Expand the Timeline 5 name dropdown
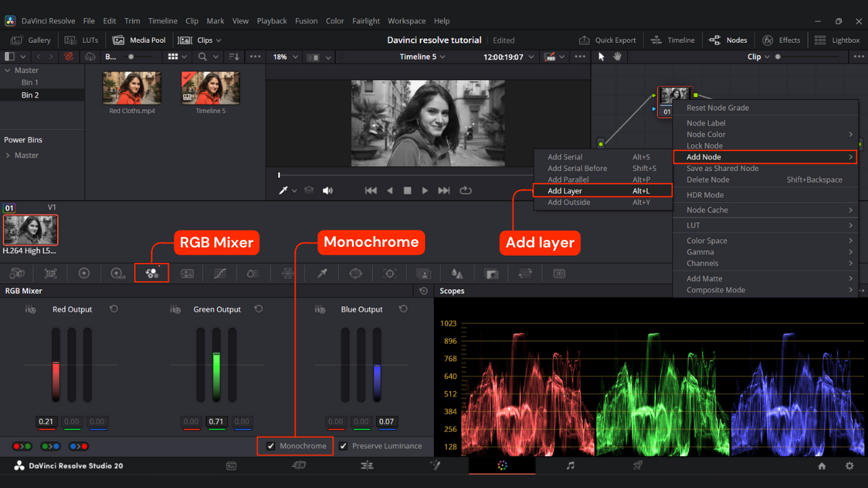This screenshot has height=488, width=868. click(x=423, y=57)
